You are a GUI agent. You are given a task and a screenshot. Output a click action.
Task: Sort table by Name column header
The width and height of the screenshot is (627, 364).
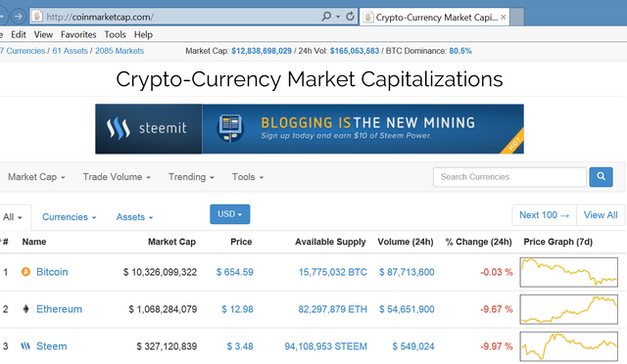[x=34, y=242]
